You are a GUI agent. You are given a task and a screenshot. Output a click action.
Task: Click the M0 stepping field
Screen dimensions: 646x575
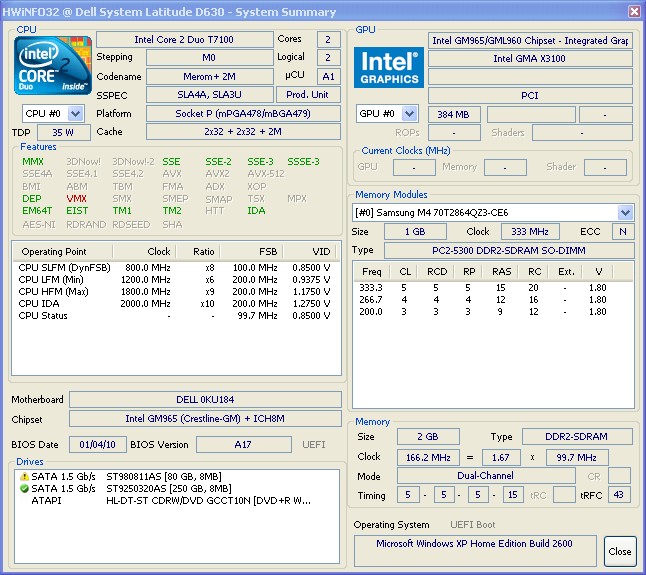click(209, 58)
